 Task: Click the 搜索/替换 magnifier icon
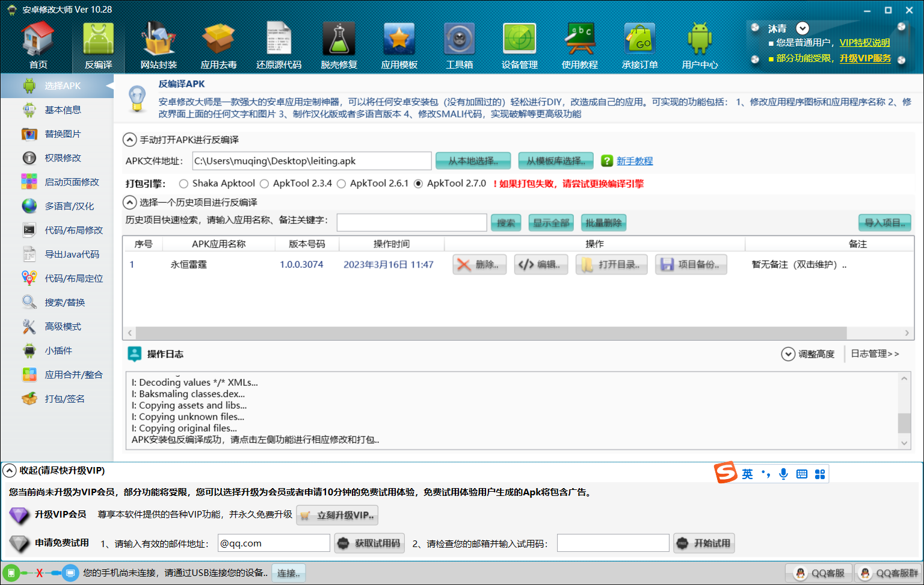[29, 302]
